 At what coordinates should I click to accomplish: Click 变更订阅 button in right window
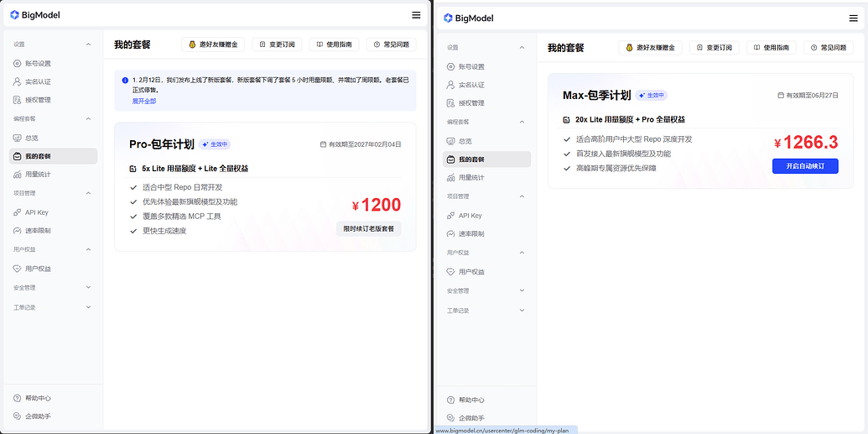(x=714, y=48)
